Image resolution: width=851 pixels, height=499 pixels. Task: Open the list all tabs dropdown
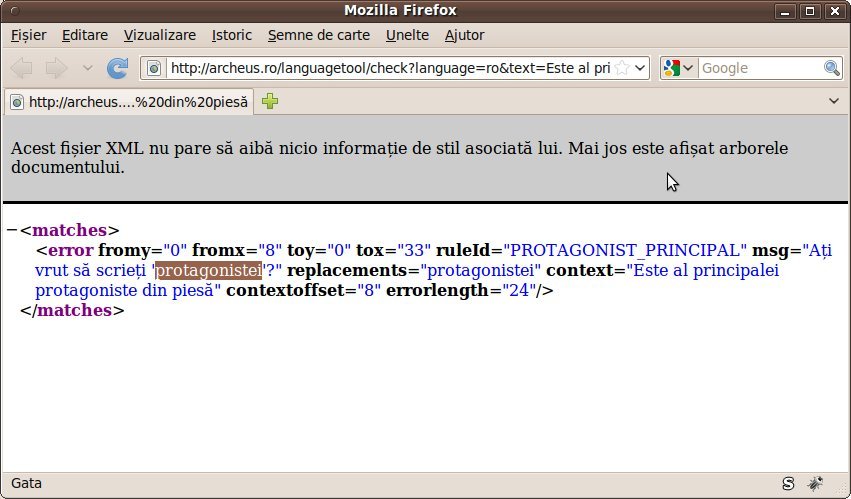pyautogui.click(x=834, y=101)
